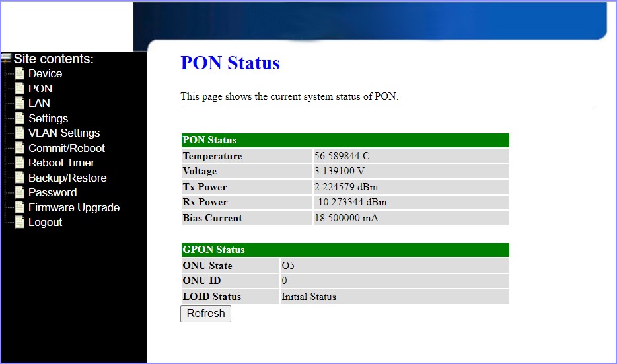Open the LAN menu entry

pos(39,103)
